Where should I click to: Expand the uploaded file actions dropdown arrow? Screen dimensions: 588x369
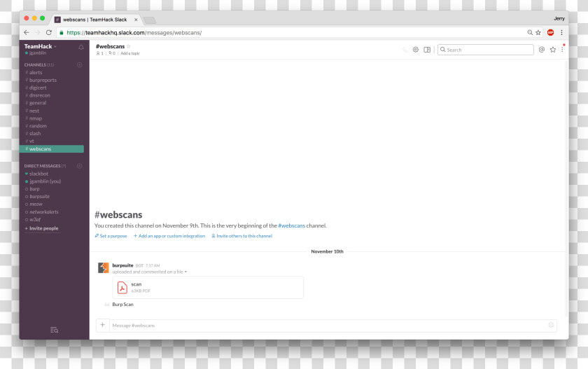(185, 272)
